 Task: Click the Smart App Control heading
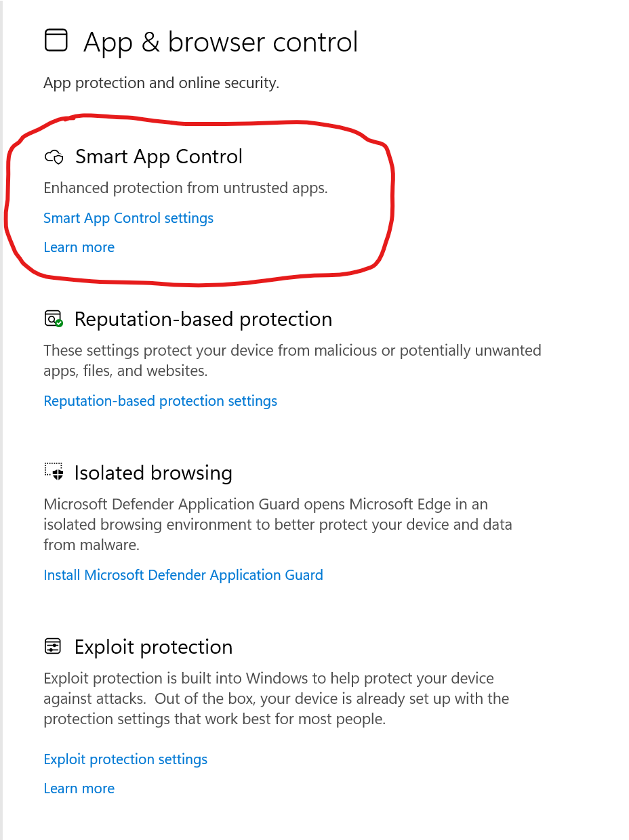[x=159, y=156]
